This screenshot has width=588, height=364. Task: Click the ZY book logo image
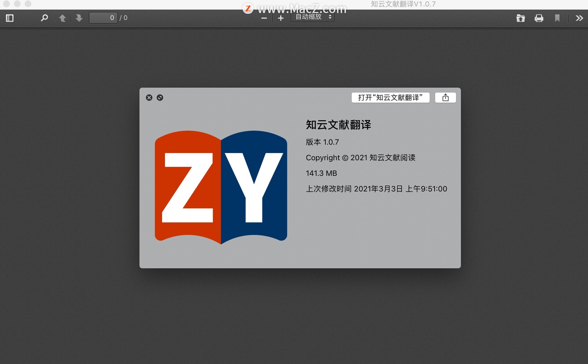[x=221, y=187]
